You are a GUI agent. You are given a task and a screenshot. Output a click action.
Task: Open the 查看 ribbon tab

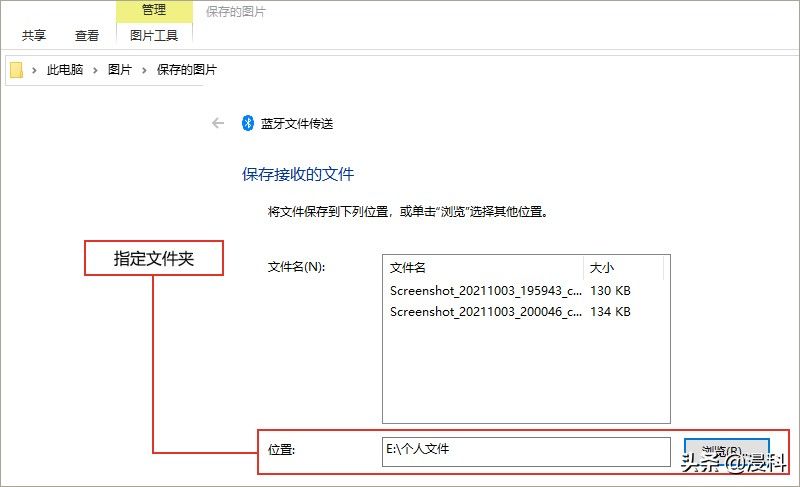click(x=87, y=35)
